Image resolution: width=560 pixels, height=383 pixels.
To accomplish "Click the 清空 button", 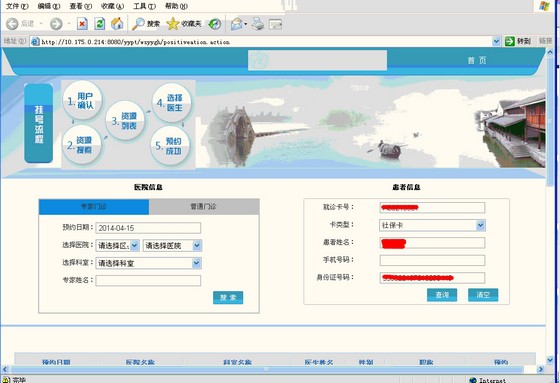I will tap(483, 295).
